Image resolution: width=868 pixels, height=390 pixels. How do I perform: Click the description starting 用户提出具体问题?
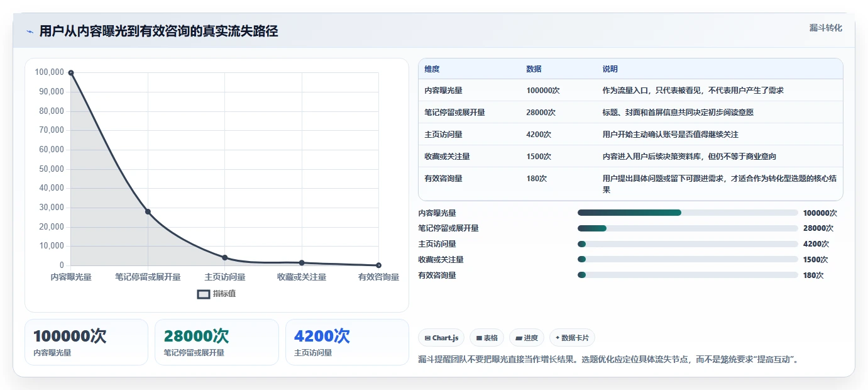pyautogui.click(x=720, y=184)
